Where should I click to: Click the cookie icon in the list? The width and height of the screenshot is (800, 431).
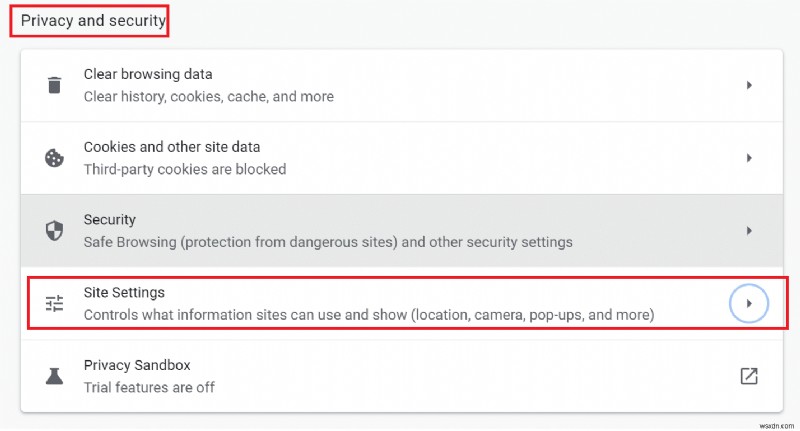pyautogui.click(x=54, y=158)
